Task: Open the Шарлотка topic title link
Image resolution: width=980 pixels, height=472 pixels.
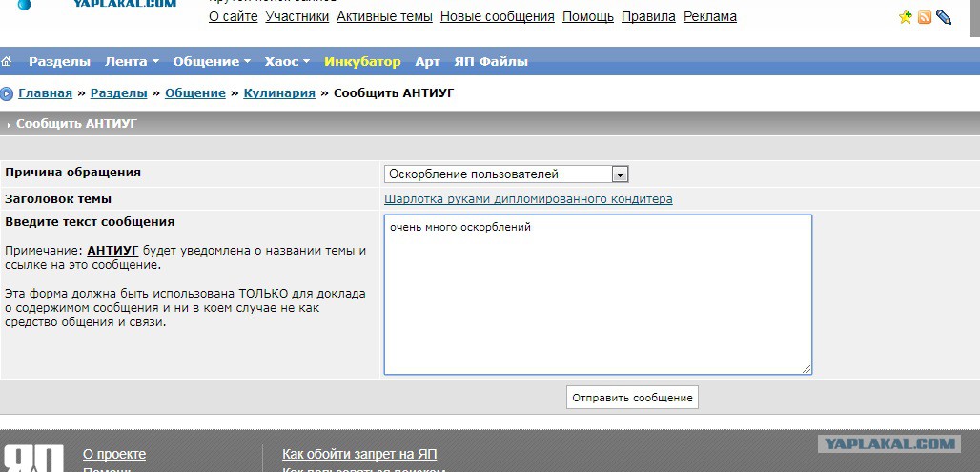Action: click(528, 198)
